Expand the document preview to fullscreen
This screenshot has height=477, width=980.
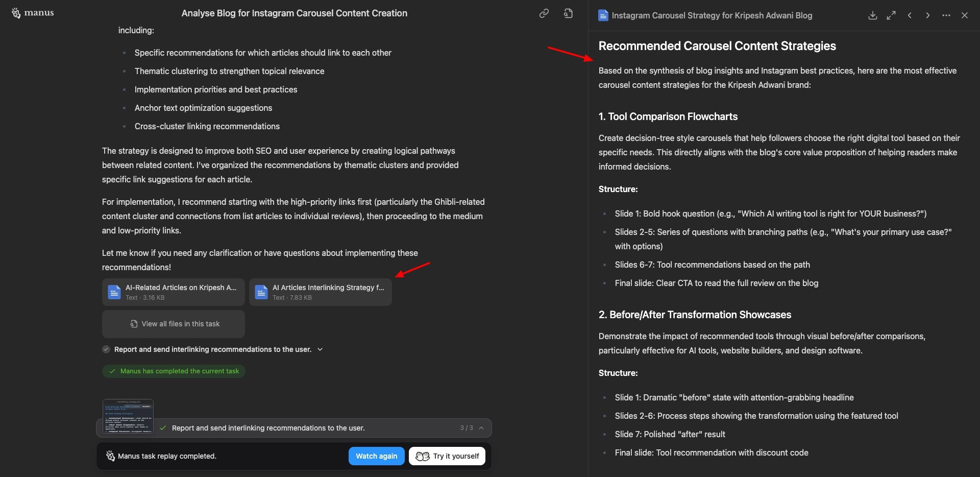point(891,15)
